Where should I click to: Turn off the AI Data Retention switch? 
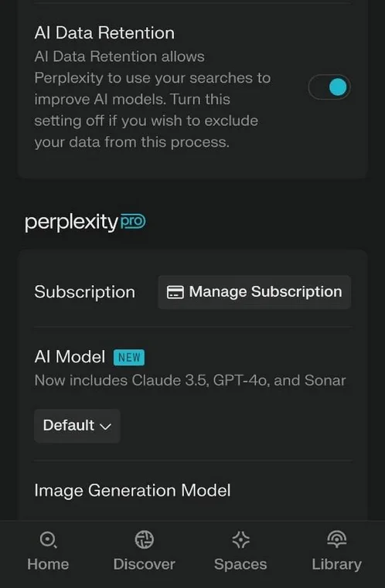[329, 87]
